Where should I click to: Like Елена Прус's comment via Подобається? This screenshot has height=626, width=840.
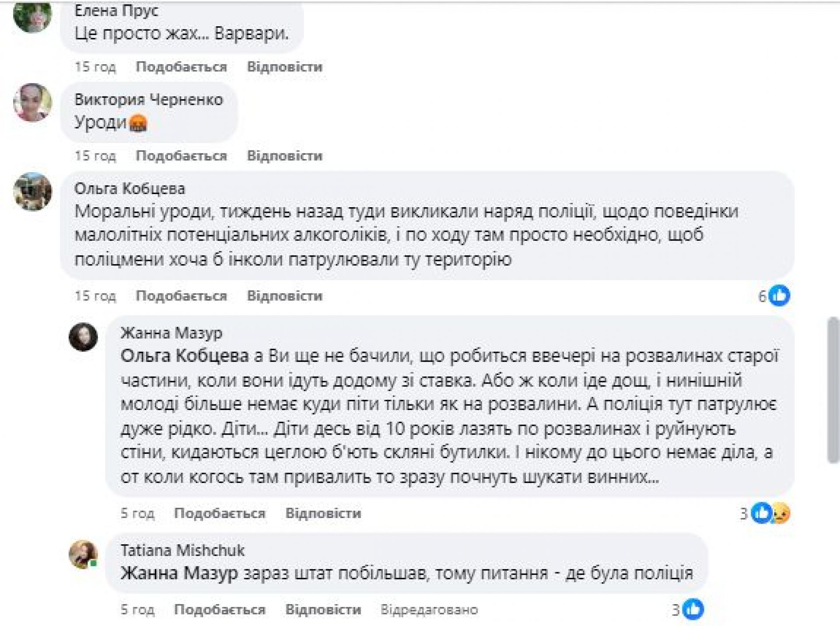coord(181,67)
